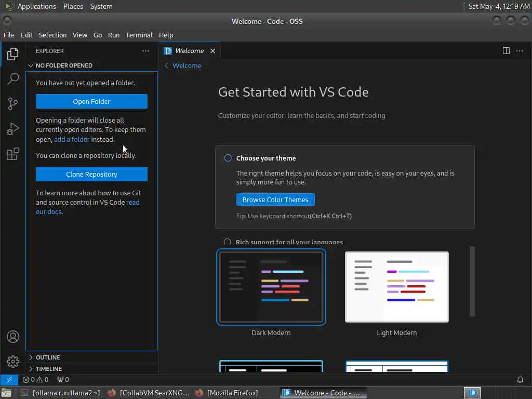The width and height of the screenshot is (532, 399).
Task: Open the File menu
Action: [9, 35]
